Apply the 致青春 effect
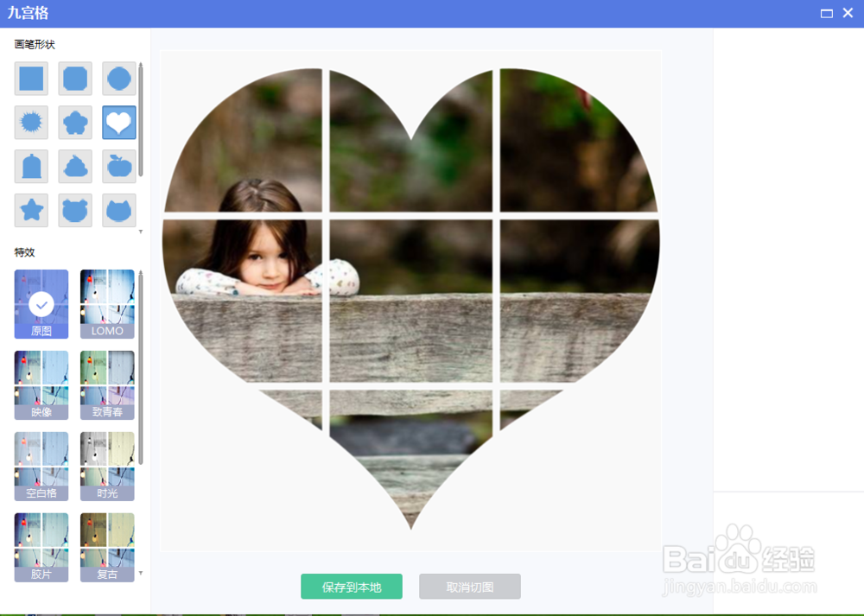Screen dimensions: 864x616 coord(107,385)
